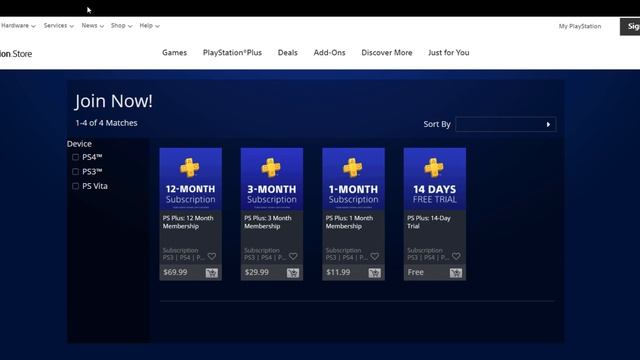
Task: Click the $69.99 price
Action: (x=175, y=272)
